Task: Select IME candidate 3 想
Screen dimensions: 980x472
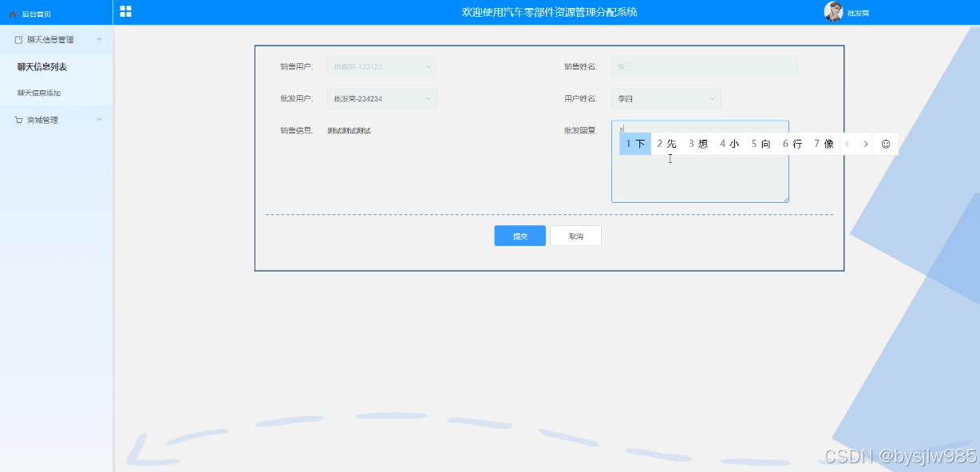Action: pyautogui.click(x=698, y=144)
